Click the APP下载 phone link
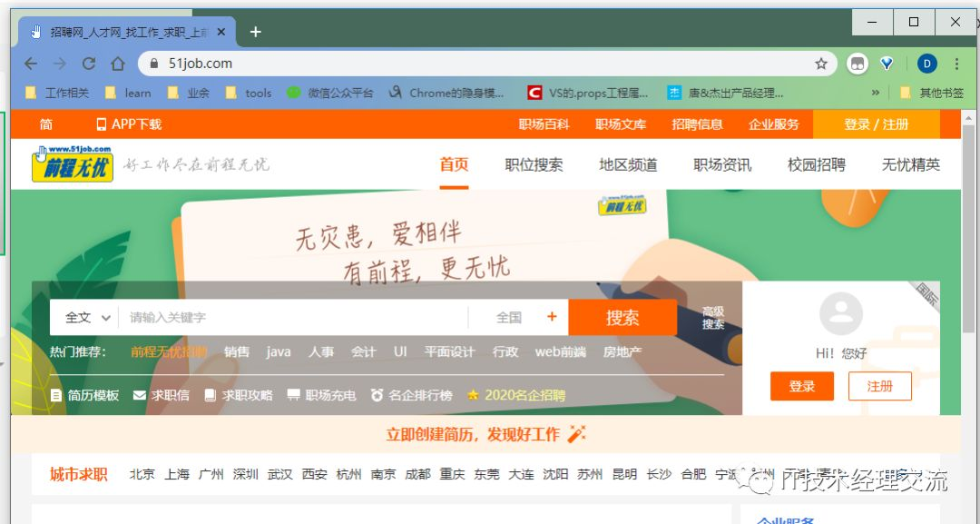This screenshot has width=980, height=524. pyautogui.click(x=129, y=124)
